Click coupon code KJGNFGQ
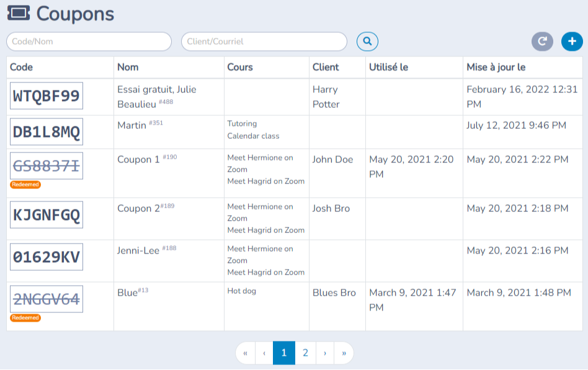Image resolution: width=588 pixels, height=370 pixels. point(47,215)
